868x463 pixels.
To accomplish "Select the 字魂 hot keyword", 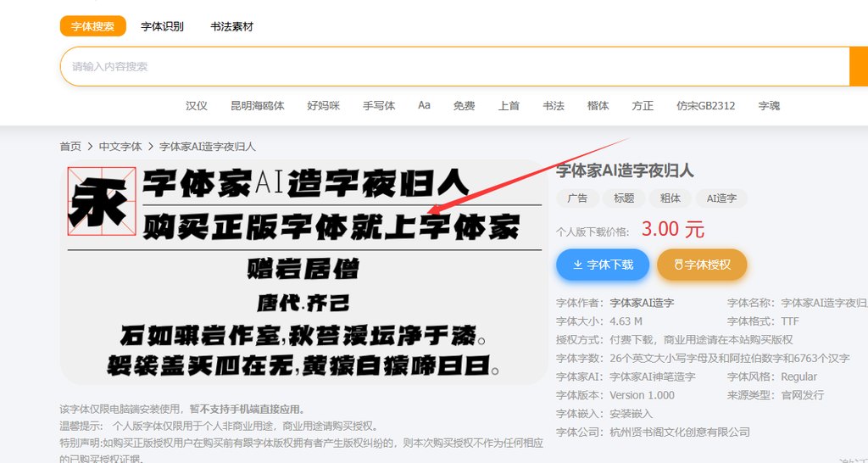I will click(769, 106).
